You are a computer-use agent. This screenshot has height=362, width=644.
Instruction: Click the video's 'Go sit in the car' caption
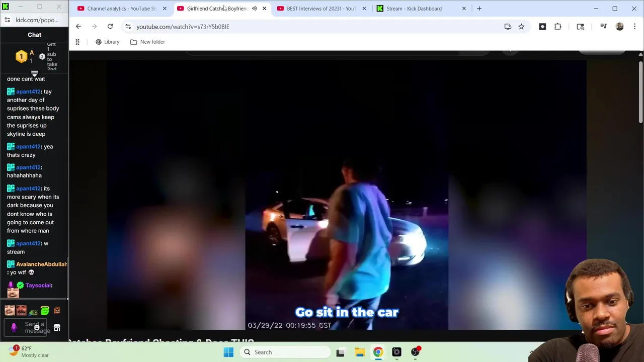(347, 312)
